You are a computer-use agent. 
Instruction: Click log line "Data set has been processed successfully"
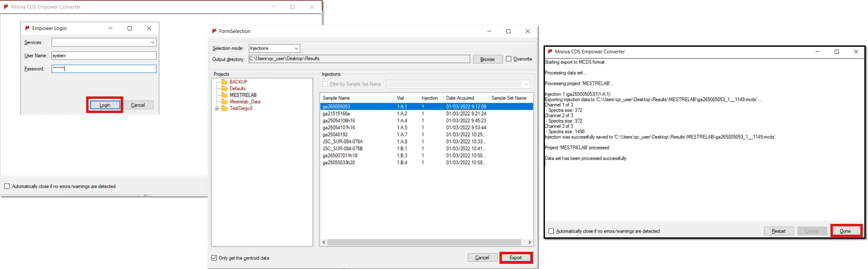click(x=586, y=158)
